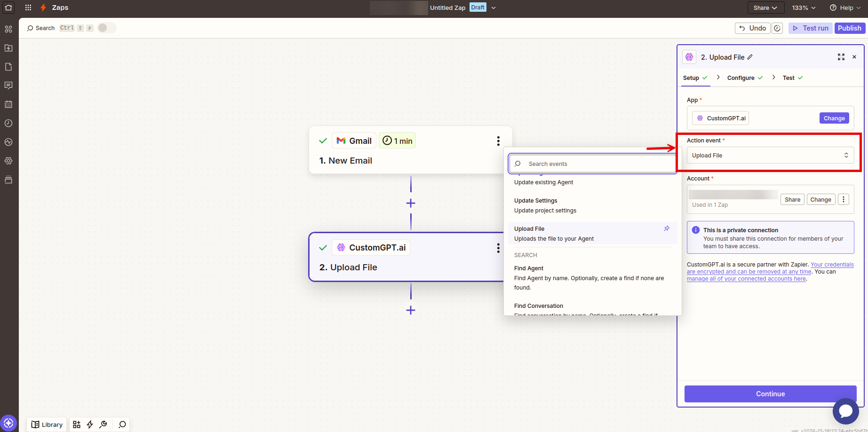Click the lightning bolt icon in the bottom toolbar
The width and height of the screenshot is (868, 432).
click(90, 424)
